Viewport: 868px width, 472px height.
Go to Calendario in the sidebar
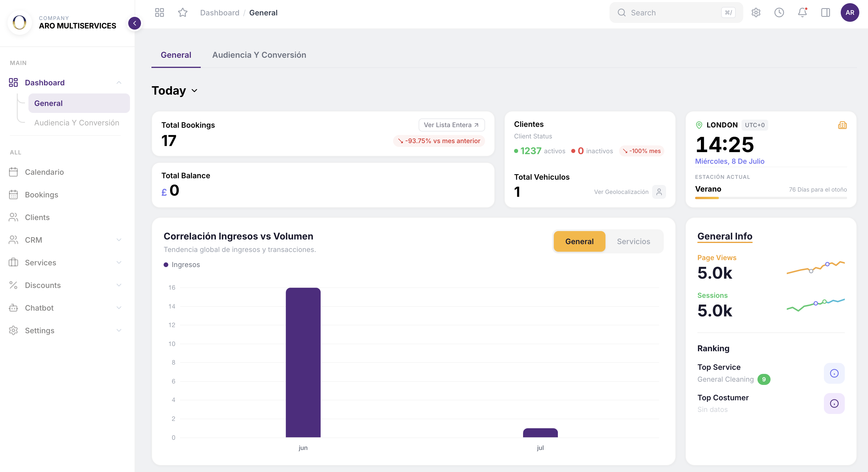point(44,172)
